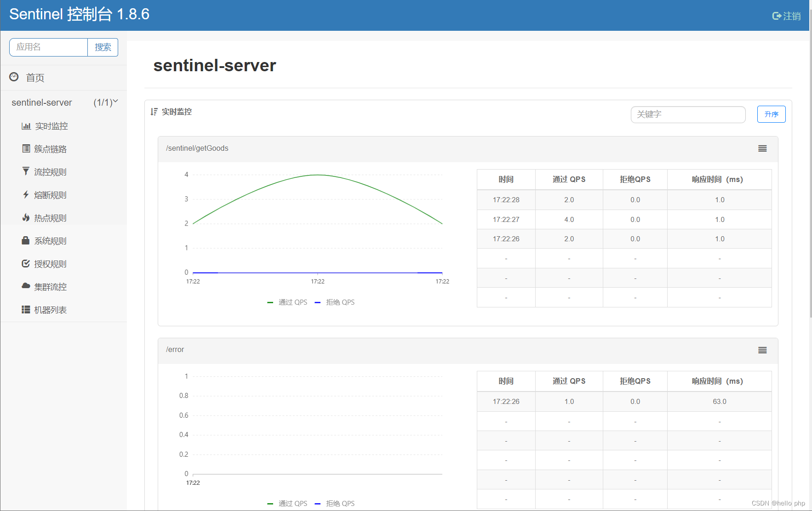This screenshot has height=511, width=812.
Task: Open 簇点链路 in the sidebar
Action: tap(51, 149)
